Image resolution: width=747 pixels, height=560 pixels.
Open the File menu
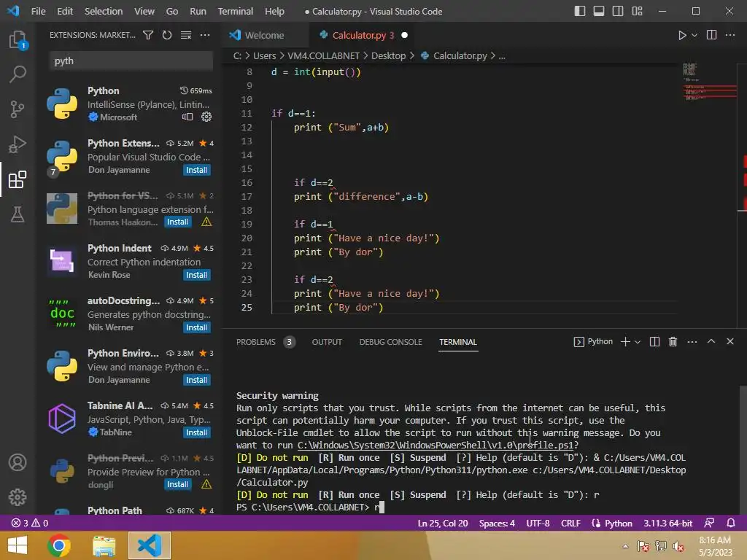tap(38, 11)
